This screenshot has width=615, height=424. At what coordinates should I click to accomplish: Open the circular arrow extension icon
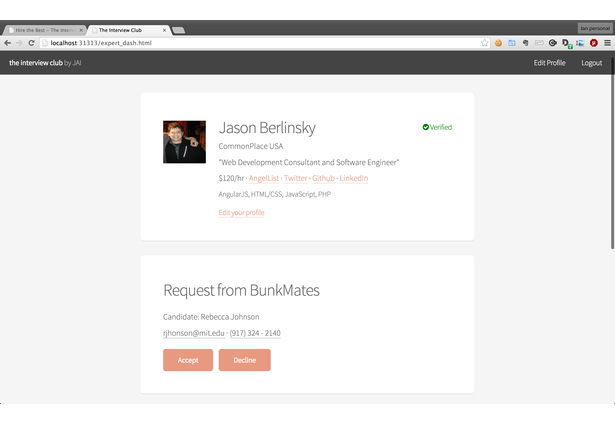553,43
